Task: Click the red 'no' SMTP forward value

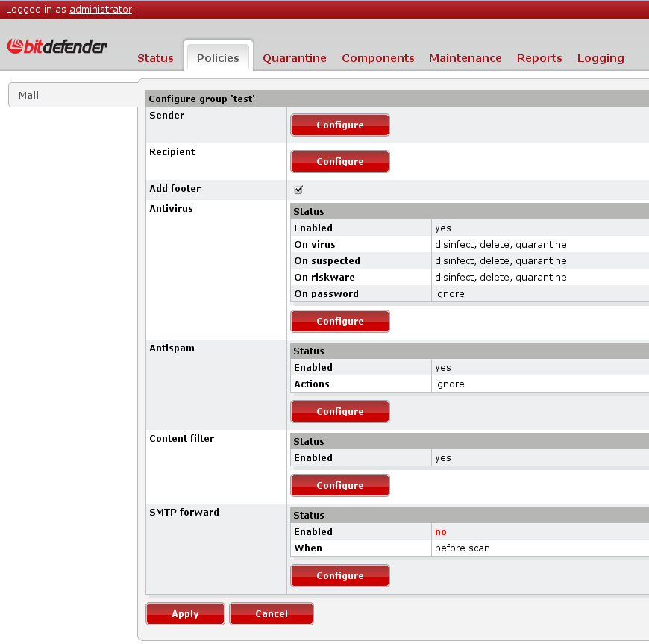Action: pyautogui.click(x=441, y=532)
